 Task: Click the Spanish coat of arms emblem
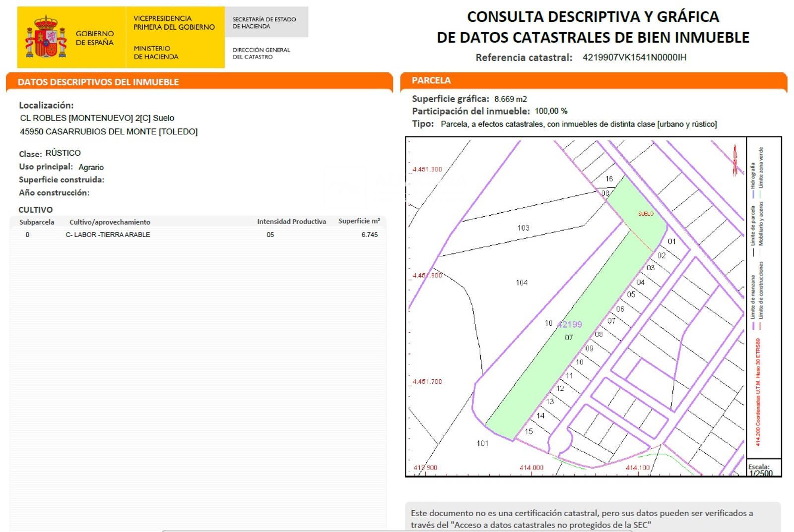click(x=46, y=37)
